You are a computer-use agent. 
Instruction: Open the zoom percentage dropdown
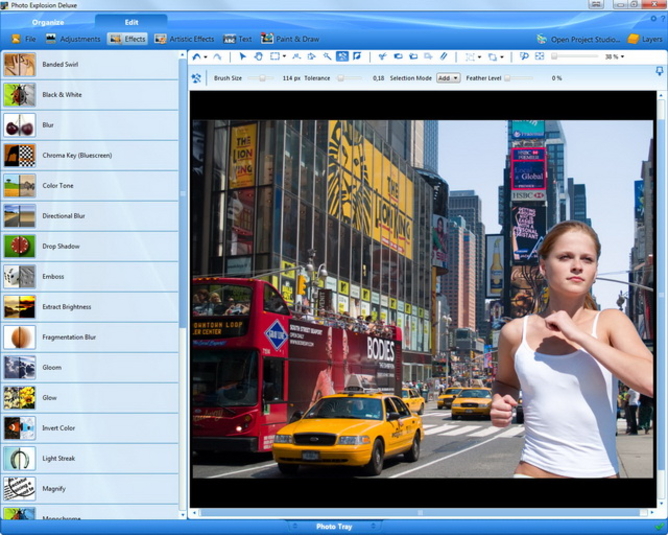(x=622, y=57)
